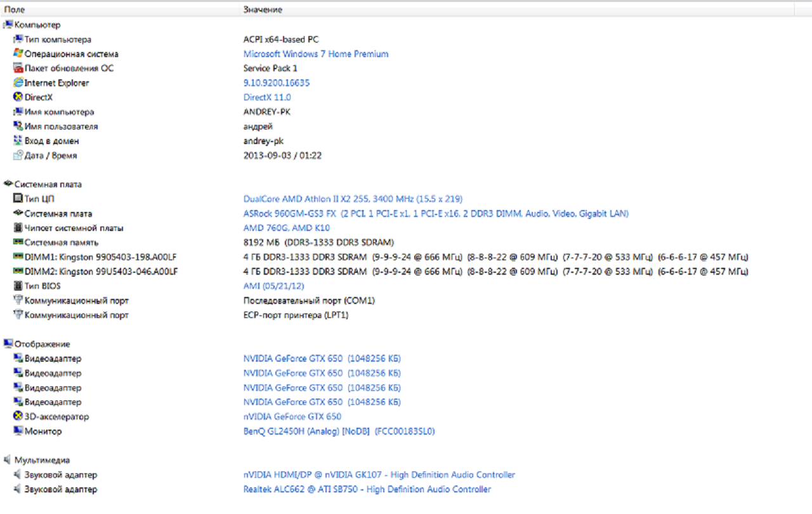Click the Internet Explorer logo icon
Image resolution: width=812 pixels, height=514 pixels.
point(18,82)
